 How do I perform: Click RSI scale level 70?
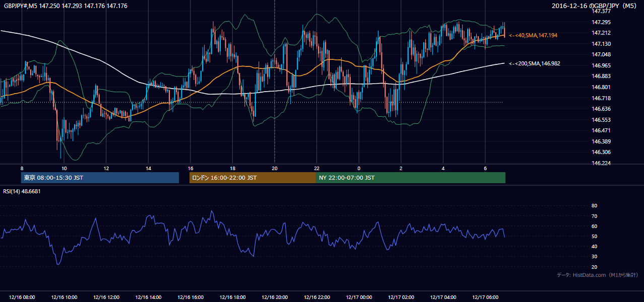[x=594, y=216]
